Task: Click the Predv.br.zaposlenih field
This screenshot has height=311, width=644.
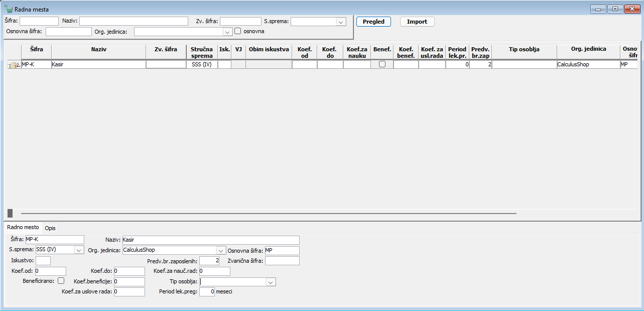Action: (209, 261)
